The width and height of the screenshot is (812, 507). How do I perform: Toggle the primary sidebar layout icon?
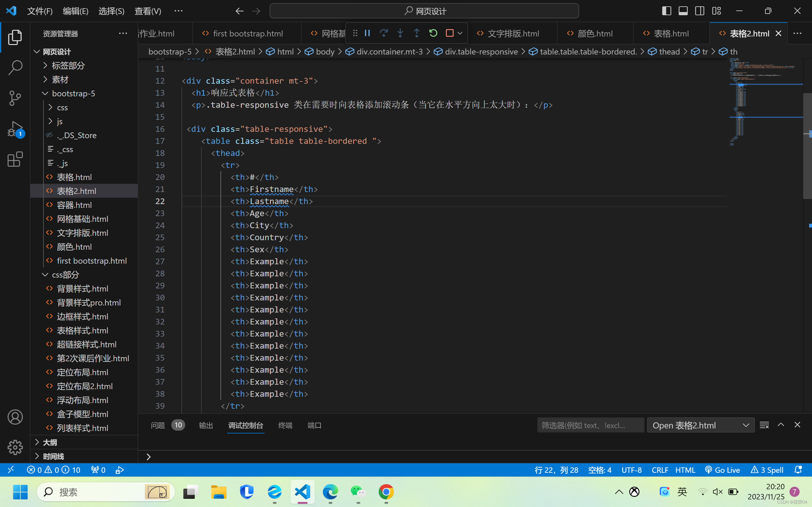tap(666, 11)
